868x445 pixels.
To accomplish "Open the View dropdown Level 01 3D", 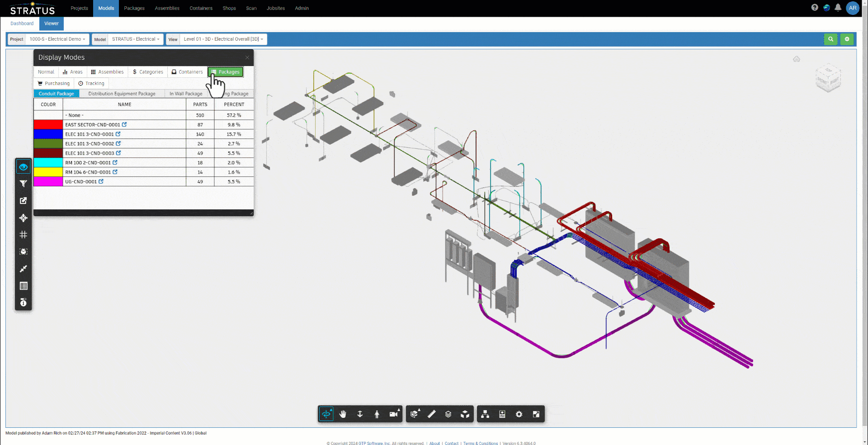I will 223,39.
